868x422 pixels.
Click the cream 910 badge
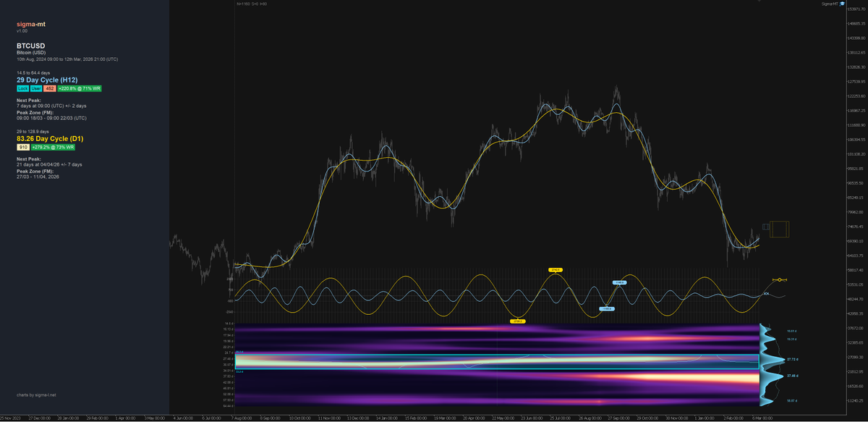(x=22, y=147)
